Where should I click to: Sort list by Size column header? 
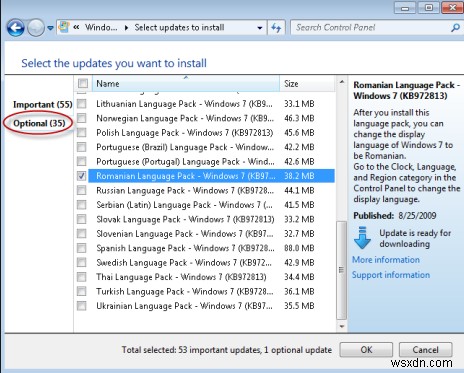coord(307,83)
